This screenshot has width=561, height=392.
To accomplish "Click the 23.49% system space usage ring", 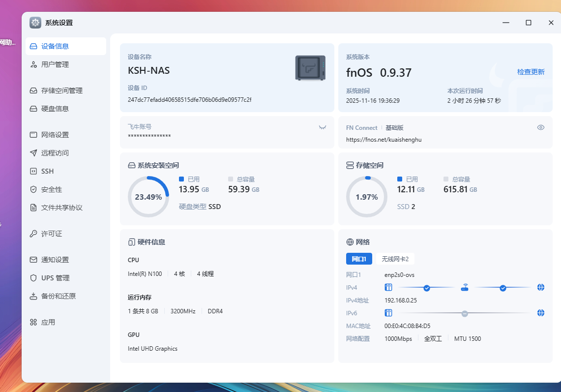I will coord(148,197).
